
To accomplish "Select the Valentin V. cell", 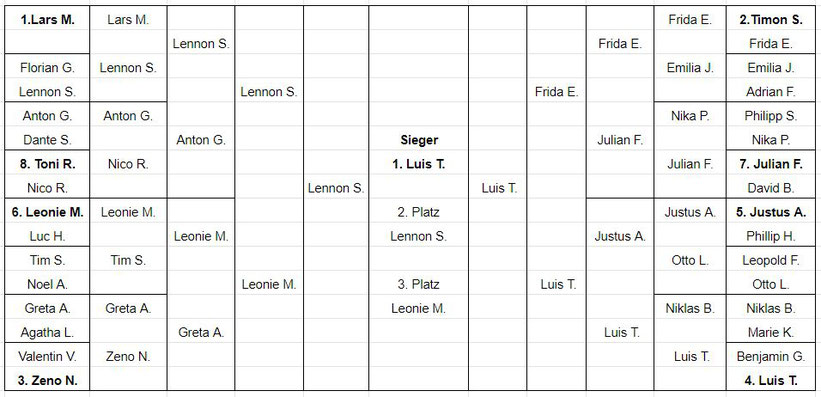I will [x=47, y=357].
